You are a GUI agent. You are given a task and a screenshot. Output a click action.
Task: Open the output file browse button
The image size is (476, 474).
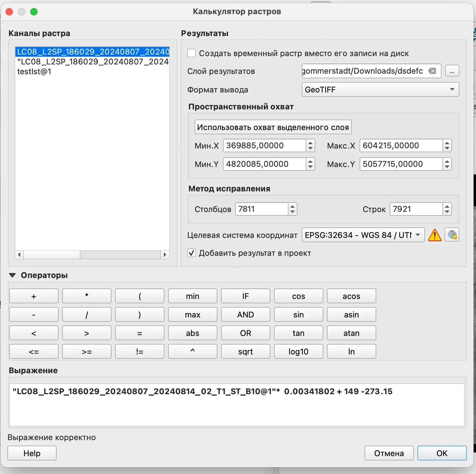[452, 71]
